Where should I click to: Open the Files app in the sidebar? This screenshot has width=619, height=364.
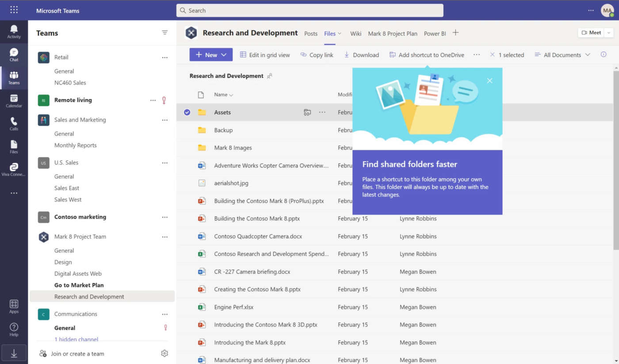[x=14, y=146]
